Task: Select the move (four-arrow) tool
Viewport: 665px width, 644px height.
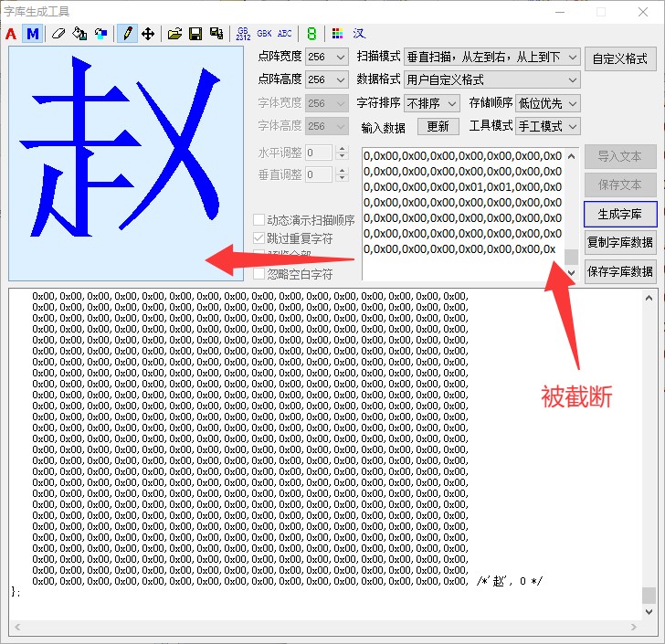Action: (148, 34)
